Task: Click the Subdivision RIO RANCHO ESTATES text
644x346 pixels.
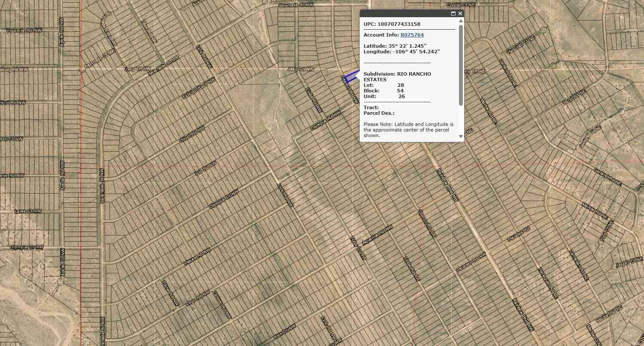Action: pyautogui.click(x=397, y=77)
